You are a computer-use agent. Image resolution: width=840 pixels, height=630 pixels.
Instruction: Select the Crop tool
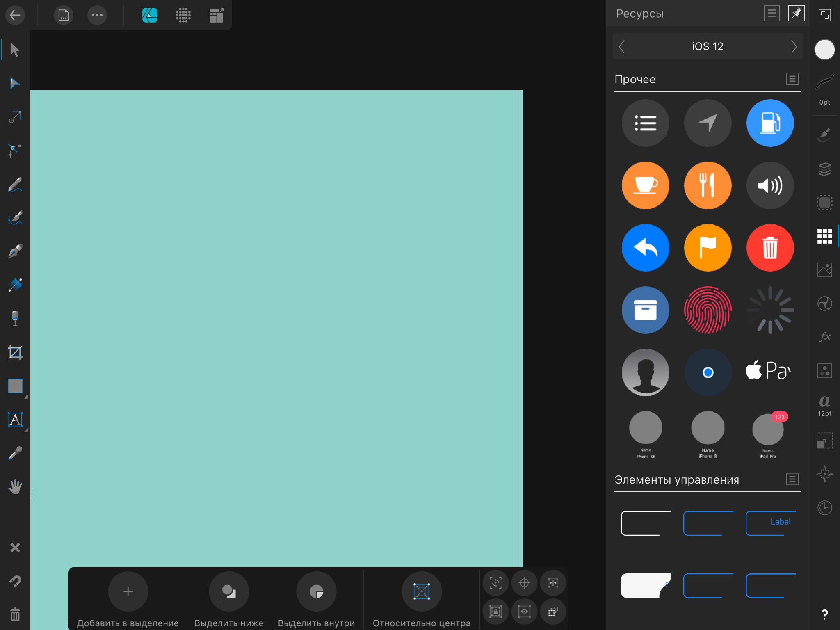[x=15, y=352]
